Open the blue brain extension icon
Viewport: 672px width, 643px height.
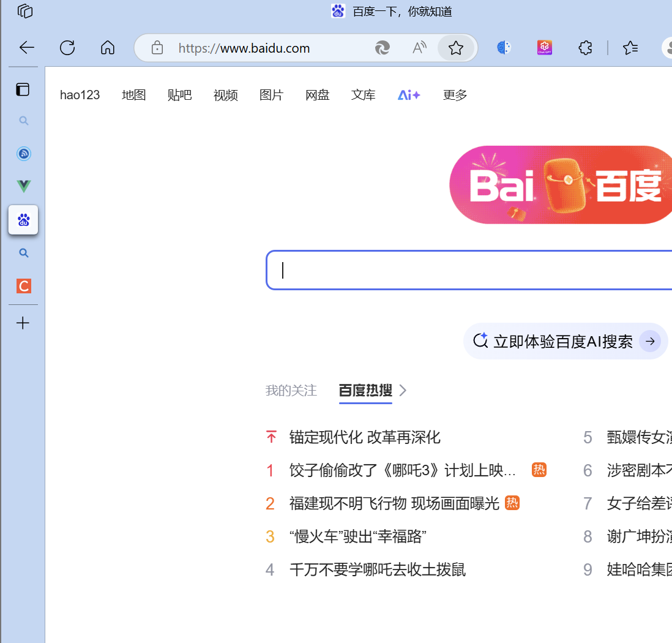(x=504, y=47)
